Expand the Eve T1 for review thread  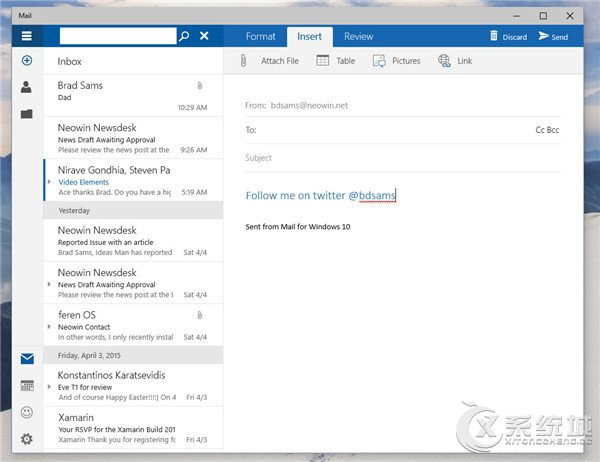coord(49,387)
